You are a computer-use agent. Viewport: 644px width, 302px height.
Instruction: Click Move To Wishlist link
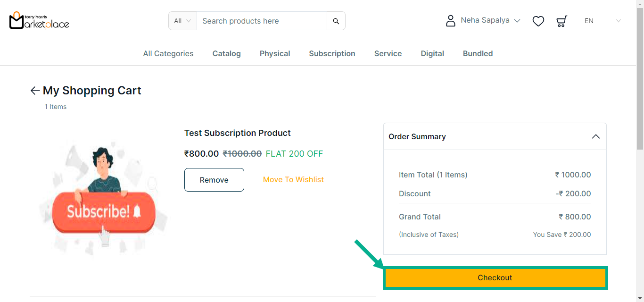(x=293, y=179)
